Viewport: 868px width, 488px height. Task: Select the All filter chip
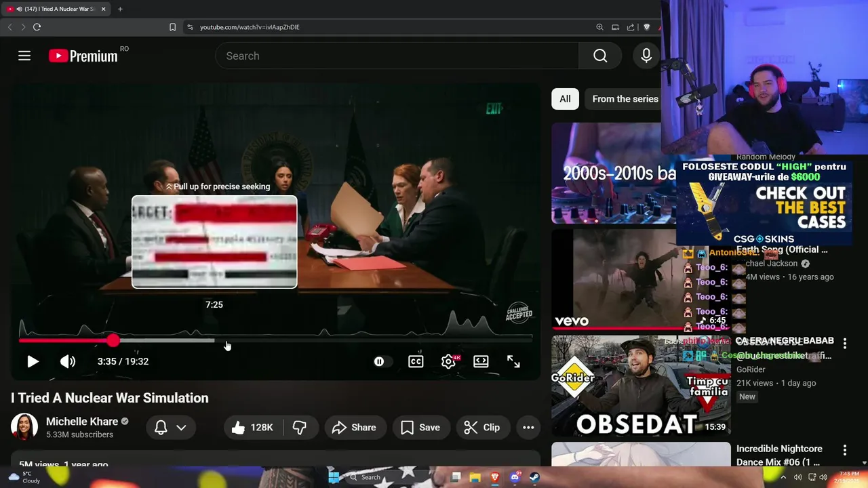point(565,99)
